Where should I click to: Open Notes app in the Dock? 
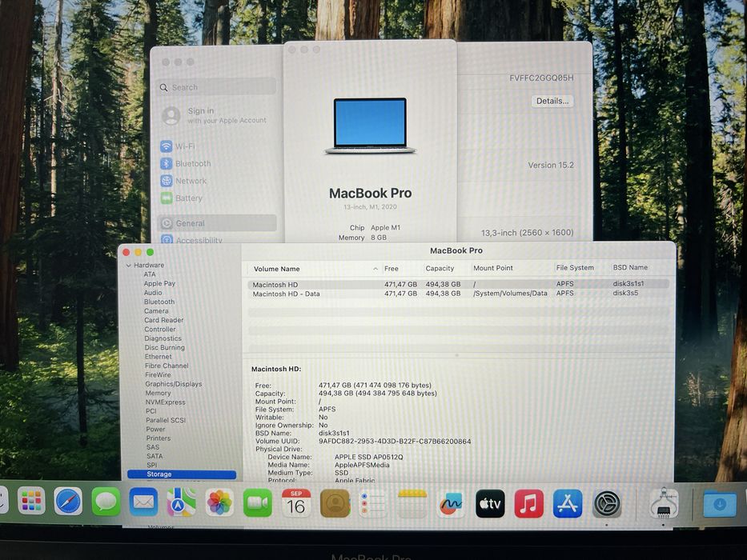tap(412, 503)
